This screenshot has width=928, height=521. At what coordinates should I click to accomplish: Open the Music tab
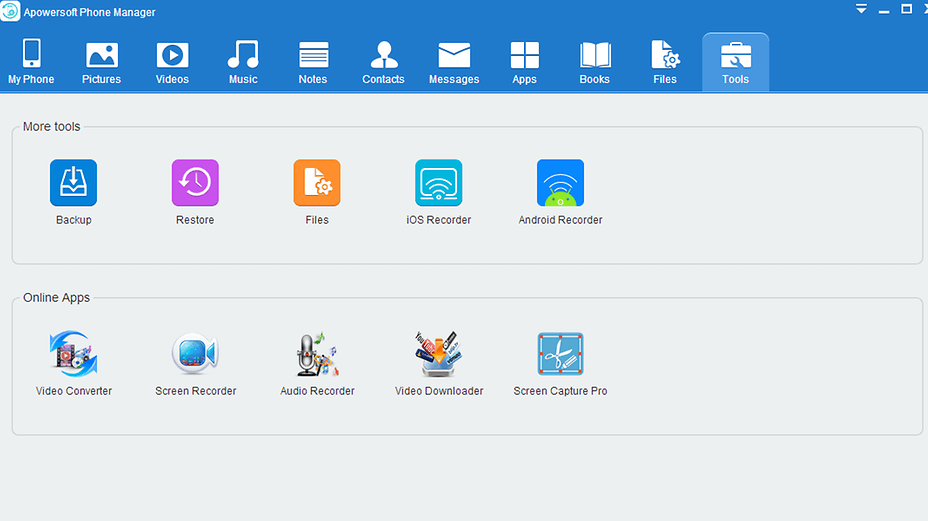pyautogui.click(x=243, y=62)
